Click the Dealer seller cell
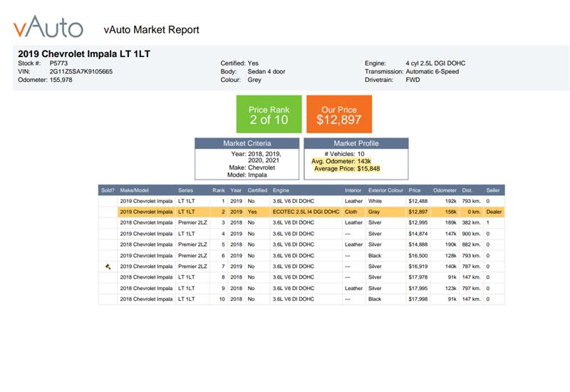This screenshot has height=392, width=570. pos(494,212)
